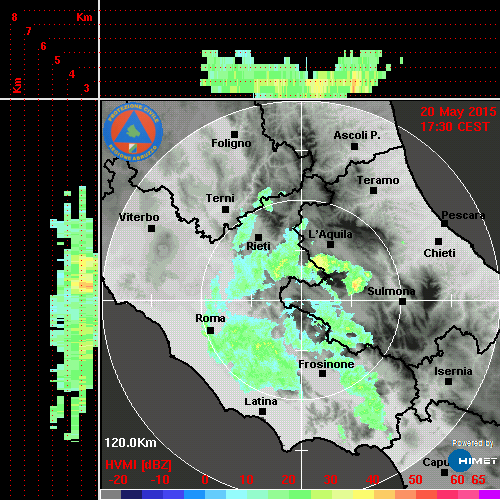Screen dimensions: 500x500
Task: Select the Terni city marker square
Action: pyautogui.click(x=225, y=210)
